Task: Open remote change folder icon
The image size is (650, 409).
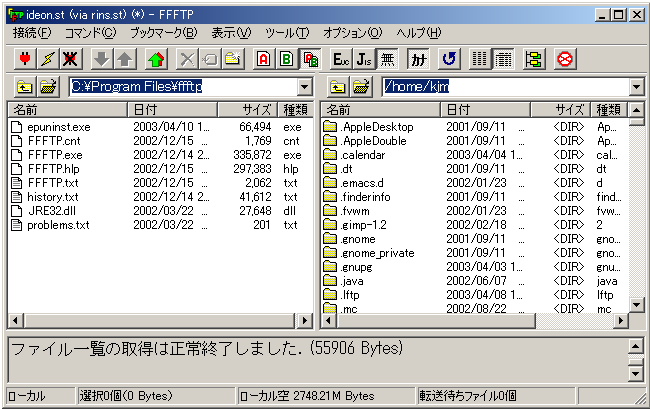Action: pyautogui.click(x=361, y=87)
